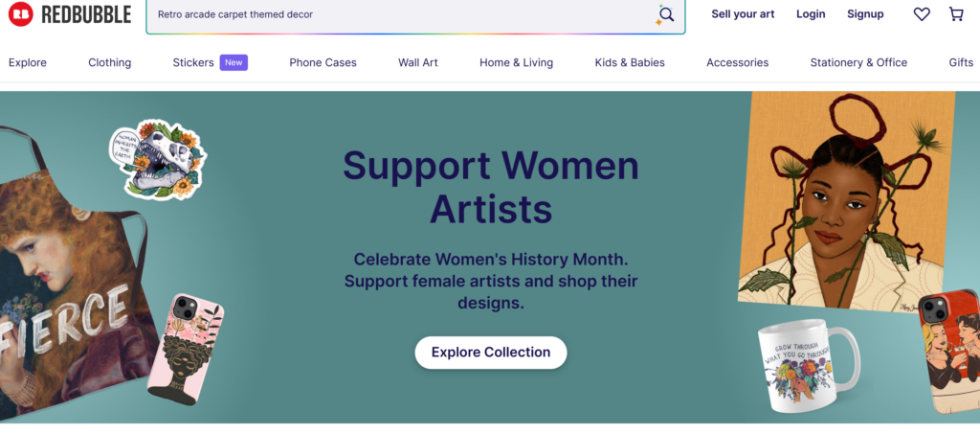Click the New badge next to Stickers
Image resolution: width=980 pixels, height=434 pixels.
tap(234, 62)
